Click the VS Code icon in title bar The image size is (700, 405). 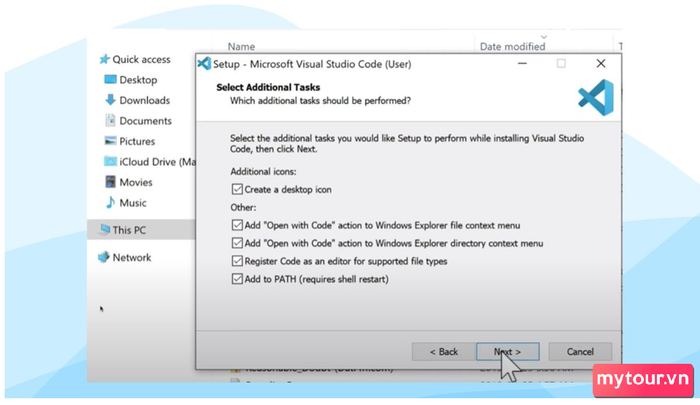pyautogui.click(x=204, y=64)
